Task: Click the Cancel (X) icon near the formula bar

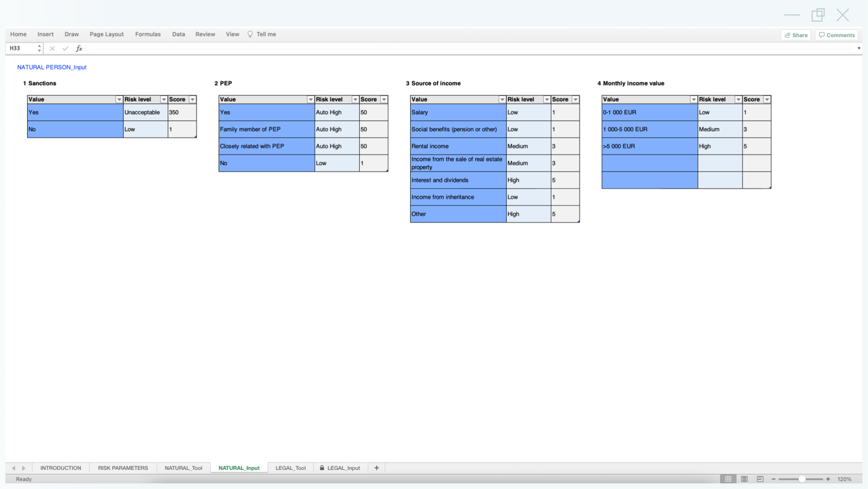Action: click(x=52, y=48)
